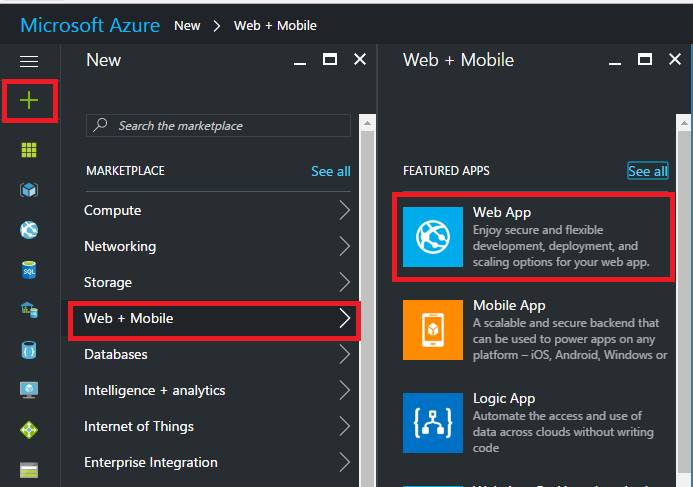Click the Web App featured icon
This screenshot has width=693, height=487.
coord(433,237)
